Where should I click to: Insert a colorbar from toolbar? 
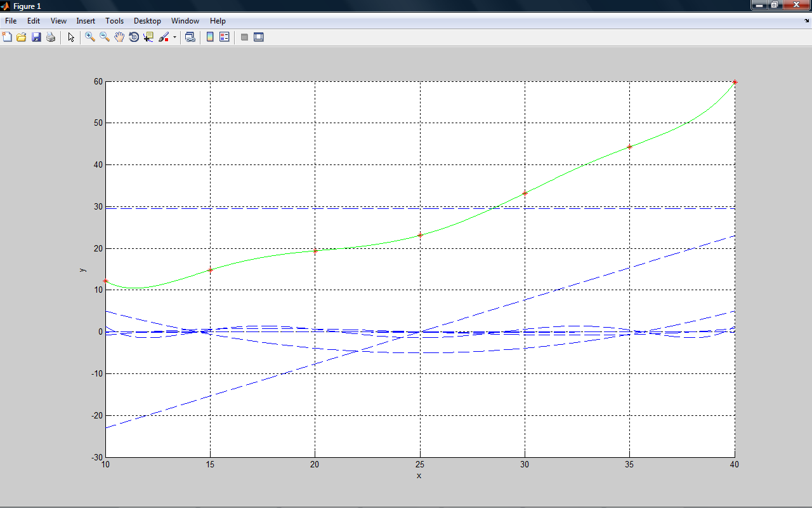(x=210, y=37)
